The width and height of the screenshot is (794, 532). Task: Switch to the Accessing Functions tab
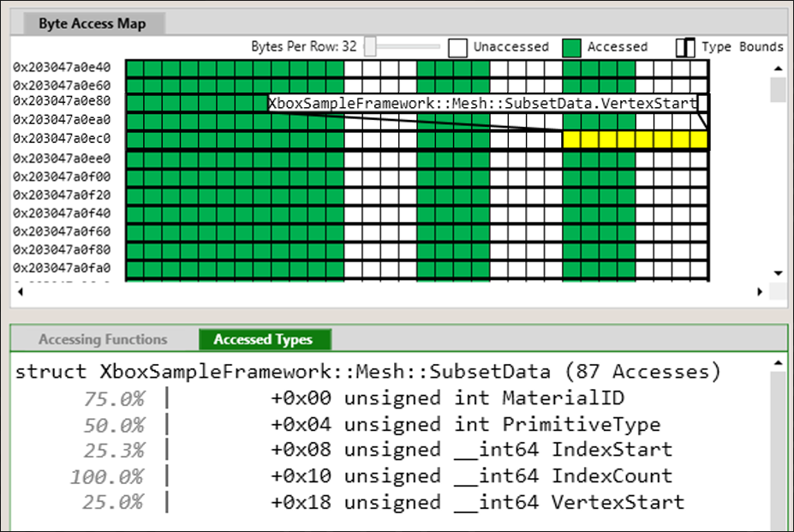tap(103, 339)
